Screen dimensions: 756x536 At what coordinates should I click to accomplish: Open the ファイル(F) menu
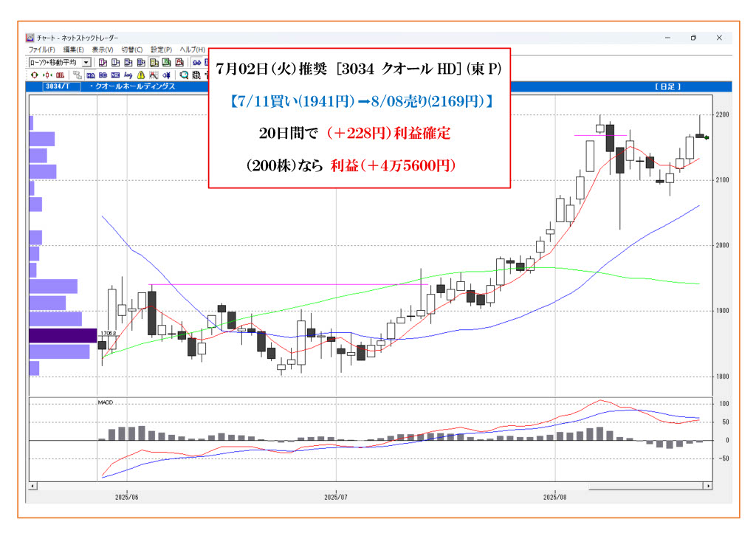(41, 49)
